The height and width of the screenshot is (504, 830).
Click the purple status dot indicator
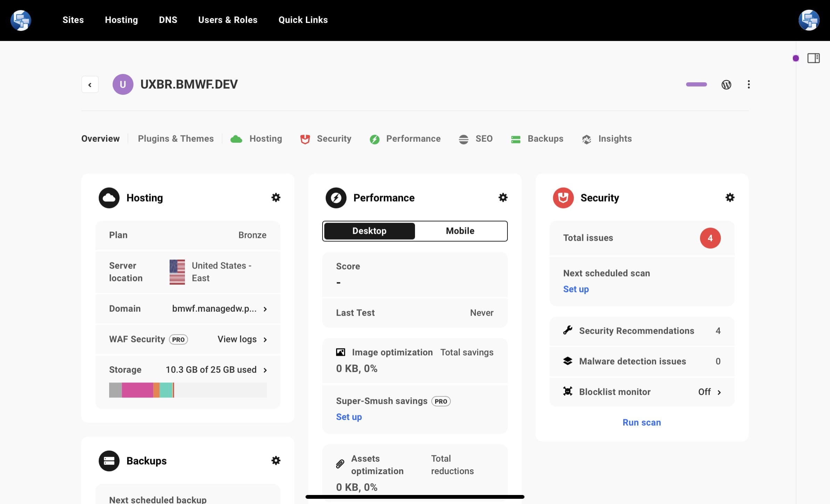tap(796, 58)
